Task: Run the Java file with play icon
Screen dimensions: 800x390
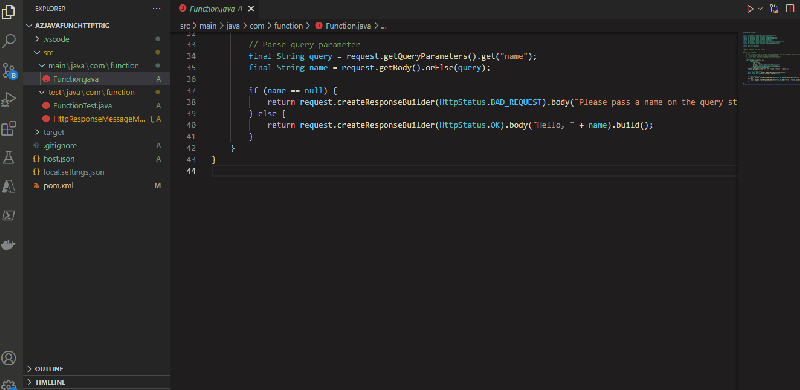Action: click(750, 9)
